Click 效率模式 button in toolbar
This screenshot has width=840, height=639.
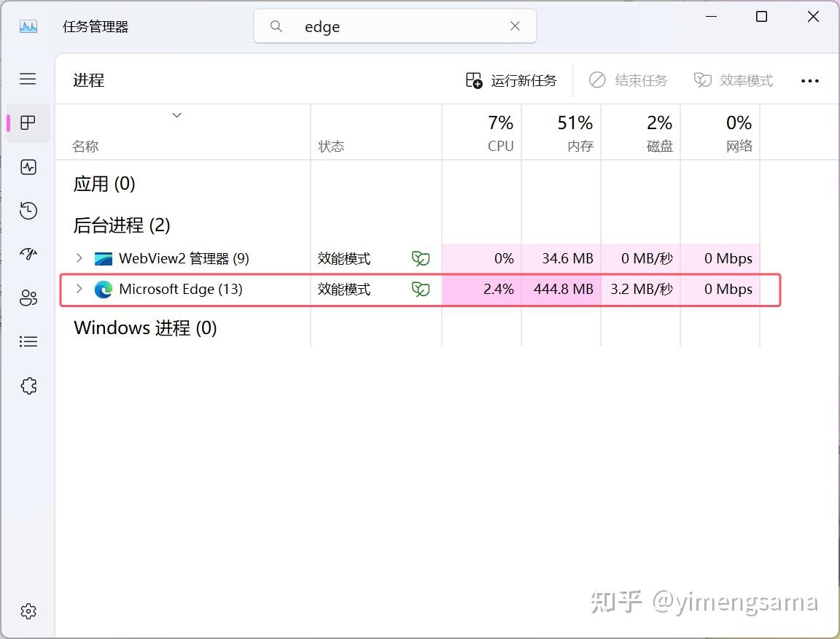(x=733, y=80)
